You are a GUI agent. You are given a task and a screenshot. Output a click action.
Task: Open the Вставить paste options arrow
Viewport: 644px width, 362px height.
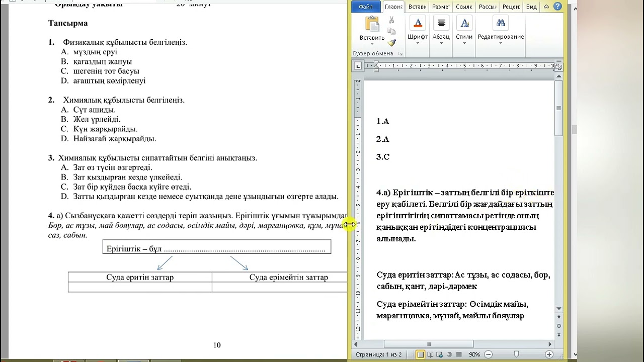372,44
